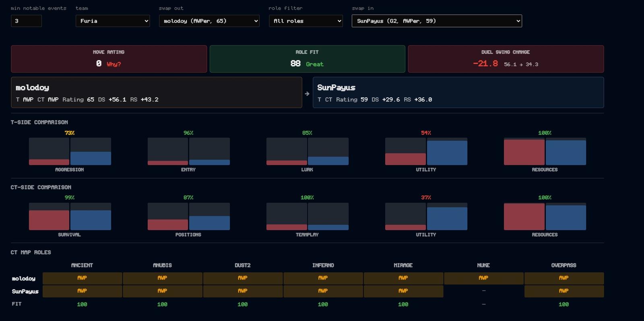
Task: Click molodoy's AWP cell for Inferno
Action: [323, 278]
